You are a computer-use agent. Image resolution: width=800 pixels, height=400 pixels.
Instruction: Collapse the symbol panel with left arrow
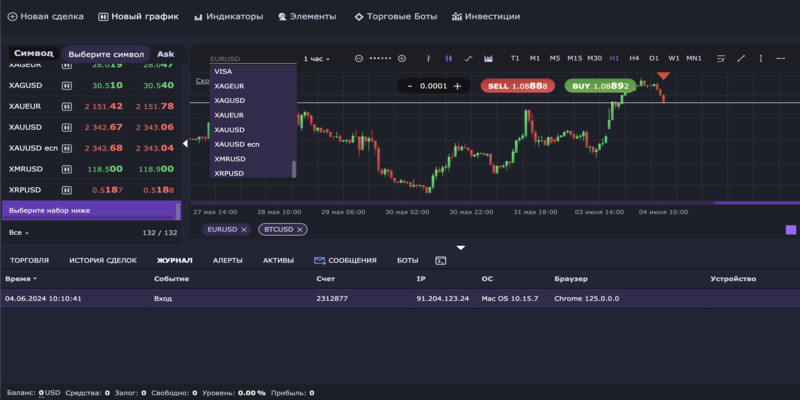pyautogui.click(x=185, y=144)
